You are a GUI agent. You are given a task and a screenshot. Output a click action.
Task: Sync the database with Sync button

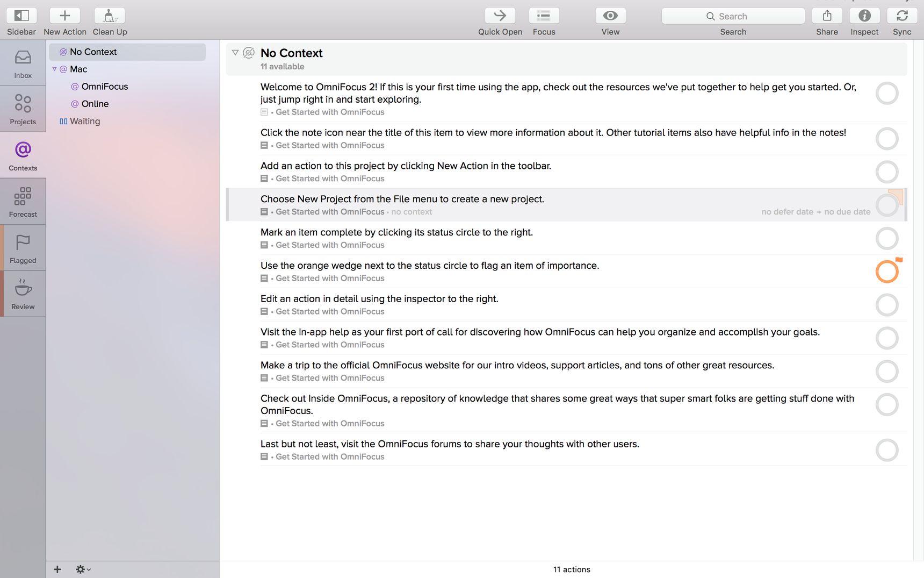(902, 16)
